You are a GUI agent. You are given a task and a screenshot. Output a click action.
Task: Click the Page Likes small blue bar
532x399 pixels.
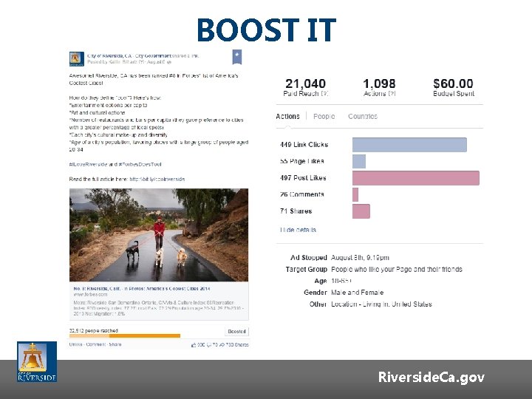point(359,162)
